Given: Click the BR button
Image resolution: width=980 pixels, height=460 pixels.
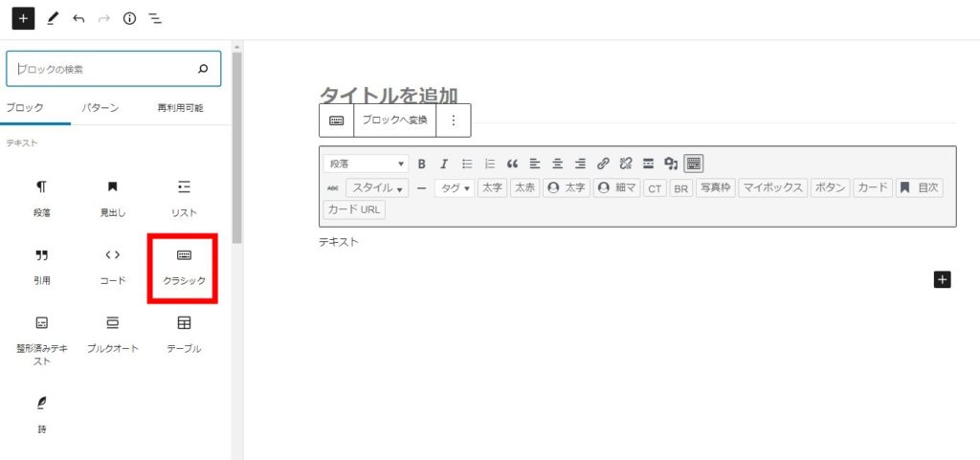Looking at the screenshot, I should pyautogui.click(x=681, y=188).
